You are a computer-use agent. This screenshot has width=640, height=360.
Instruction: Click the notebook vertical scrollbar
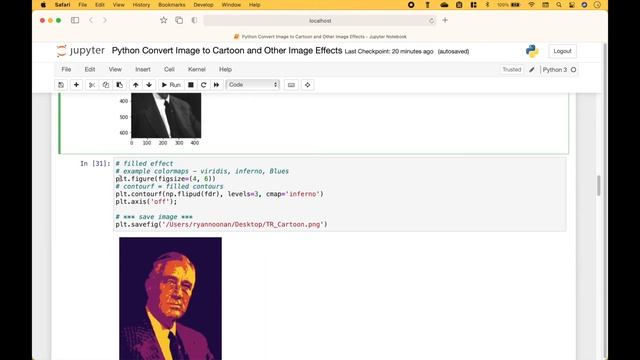click(599, 186)
